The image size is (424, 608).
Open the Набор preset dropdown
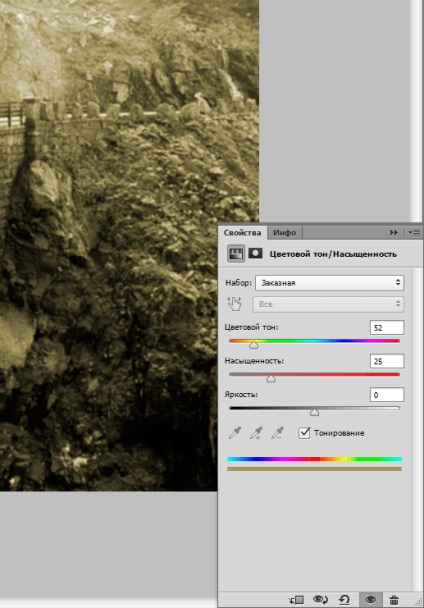click(329, 283)
